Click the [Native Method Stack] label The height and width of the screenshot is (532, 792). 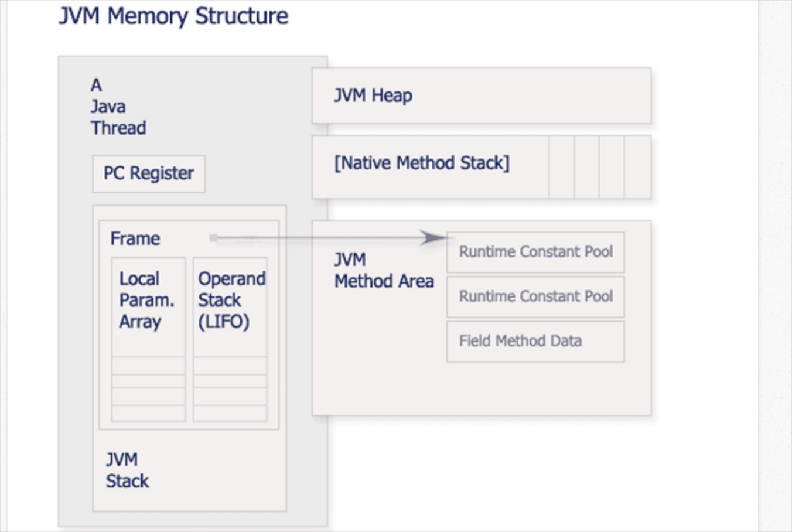pyautogui.click(x=422, y=163)
